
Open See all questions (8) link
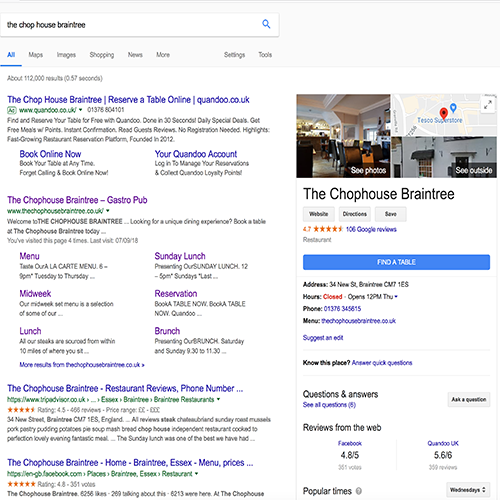(x=329, y=405)
